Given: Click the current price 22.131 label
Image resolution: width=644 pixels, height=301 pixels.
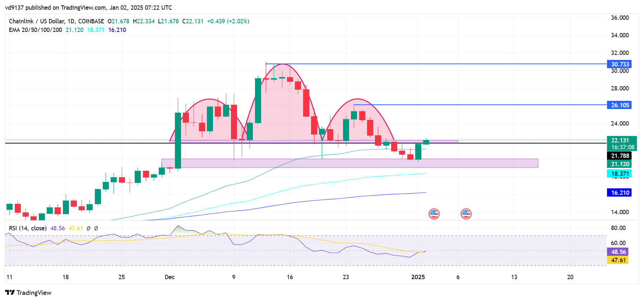Looking at the screenshot, I should (x=620, y=140).
